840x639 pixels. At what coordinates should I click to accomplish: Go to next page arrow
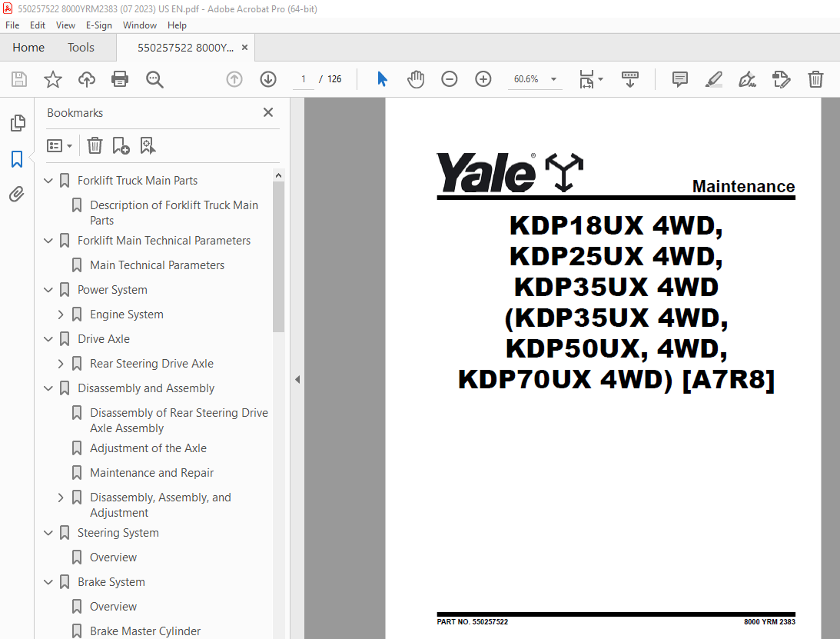point(268,79)
